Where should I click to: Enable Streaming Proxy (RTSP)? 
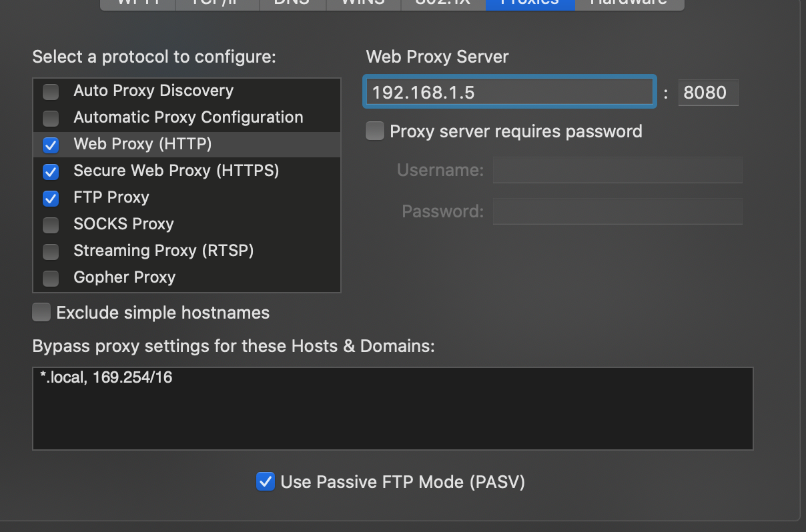[x=50, y=251]
